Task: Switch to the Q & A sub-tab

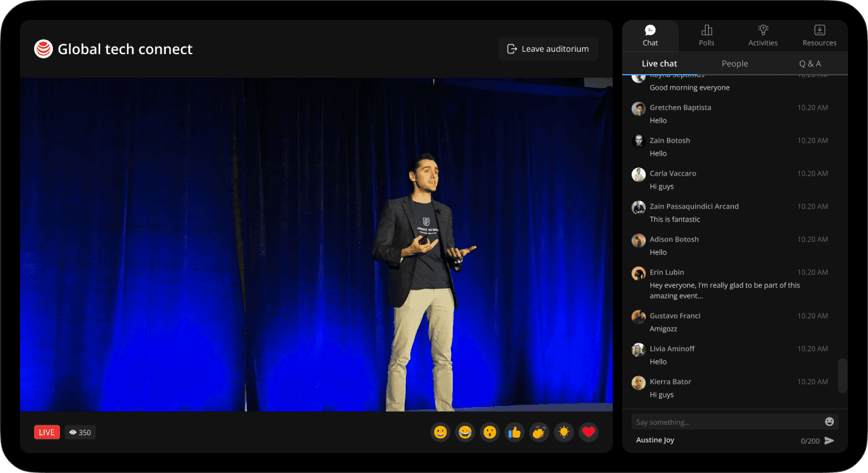Action: click(810, 64)
